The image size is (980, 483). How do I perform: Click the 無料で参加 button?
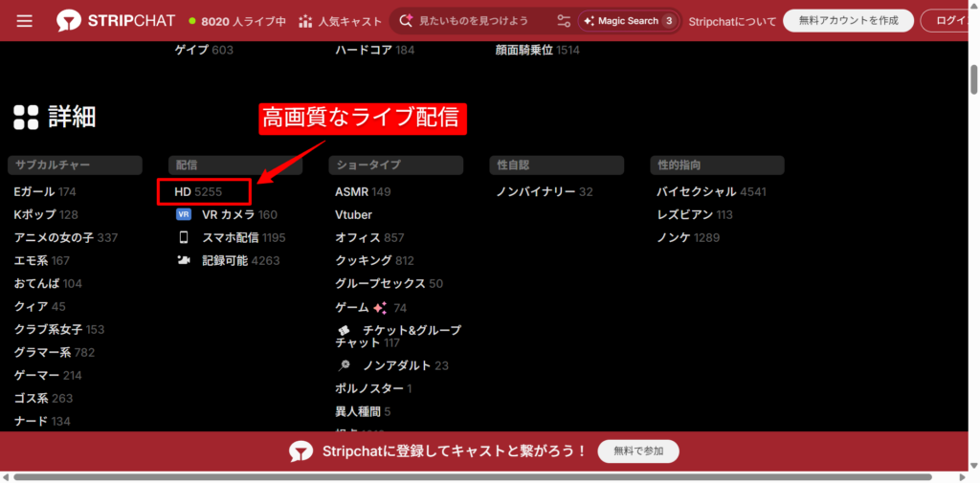(x=638, y=450)
